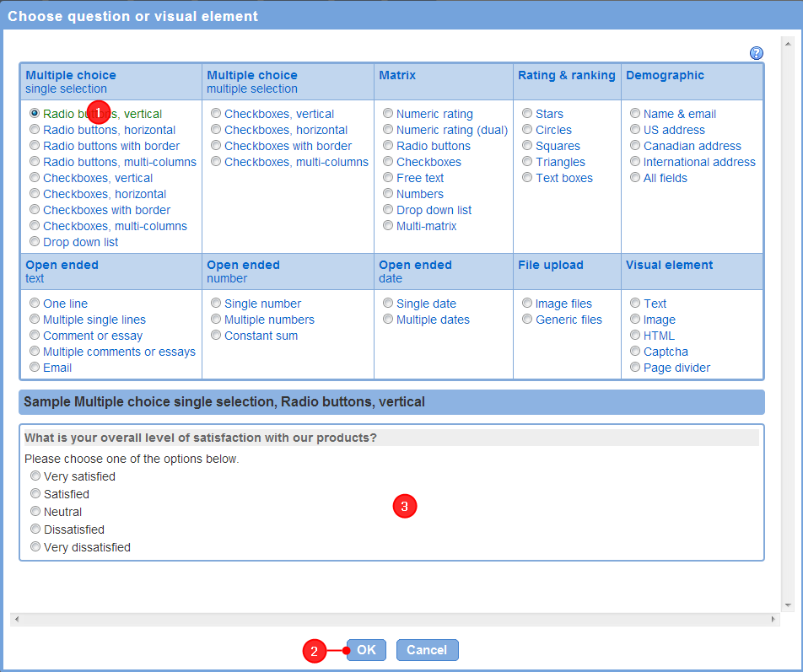Select Page divider visual element

click(635, 367)
